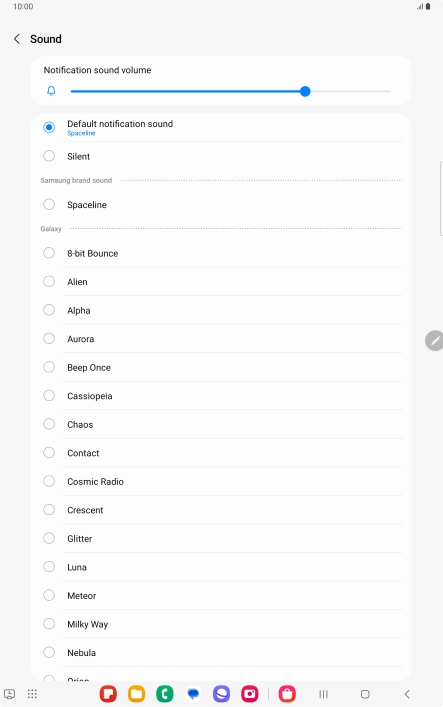Open the red Camera app icon
443x707 pixels.
[249, 694]
